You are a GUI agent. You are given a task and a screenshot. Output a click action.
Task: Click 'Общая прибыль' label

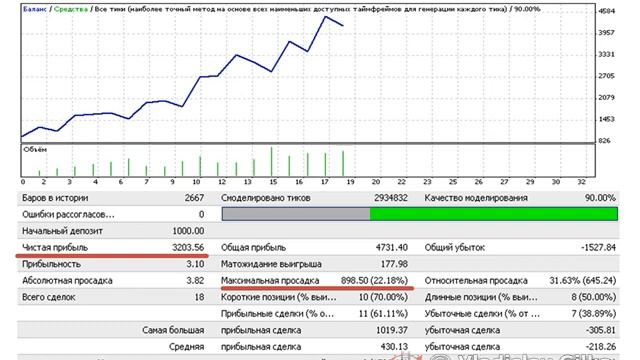click(x=253, y=248)
